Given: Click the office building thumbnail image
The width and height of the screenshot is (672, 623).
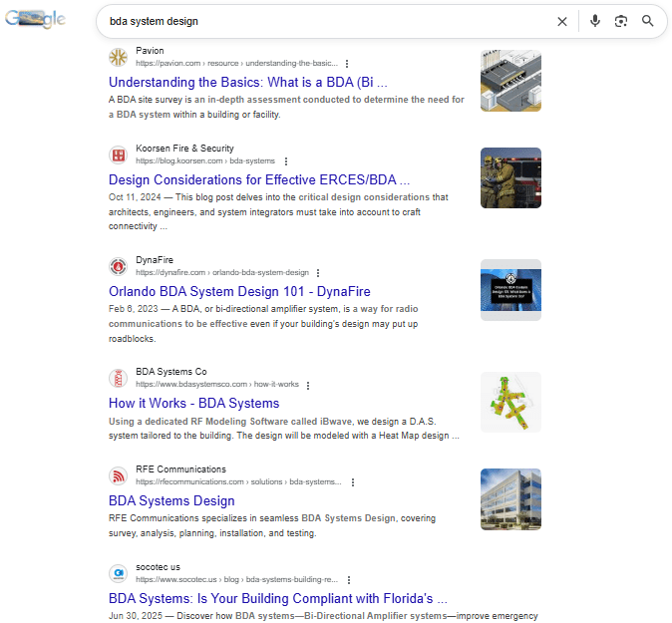Looking at the screenshot, I should coord(510,499).
